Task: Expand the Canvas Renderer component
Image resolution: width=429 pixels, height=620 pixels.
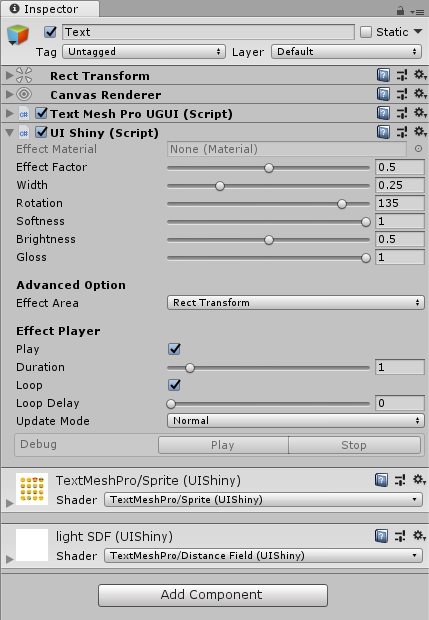Action: click(9, 94)
